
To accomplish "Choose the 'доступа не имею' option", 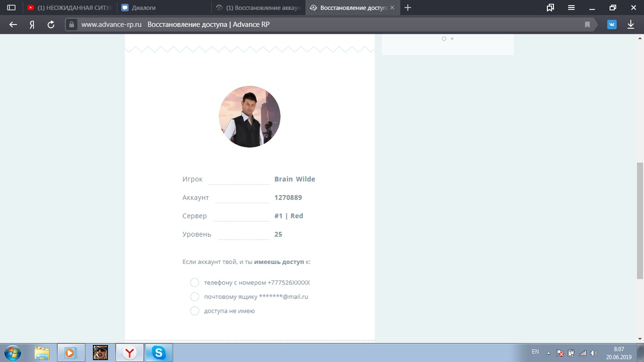I will click(222, 311).
